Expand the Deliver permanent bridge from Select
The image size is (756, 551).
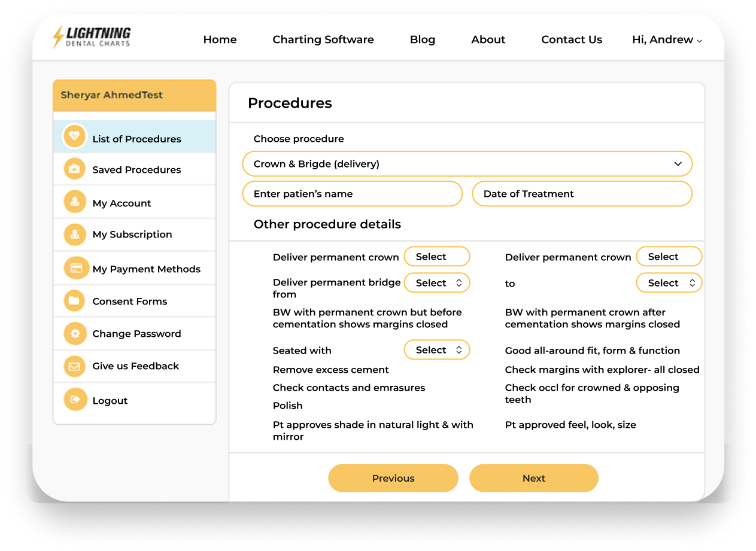437,283
